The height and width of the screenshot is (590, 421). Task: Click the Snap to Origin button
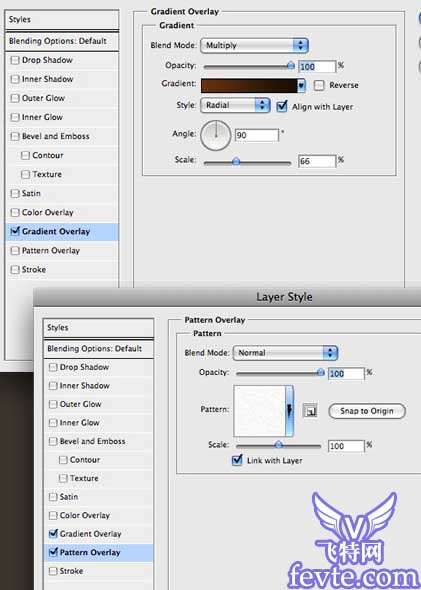pyautogui.click(x=367, y=411)
